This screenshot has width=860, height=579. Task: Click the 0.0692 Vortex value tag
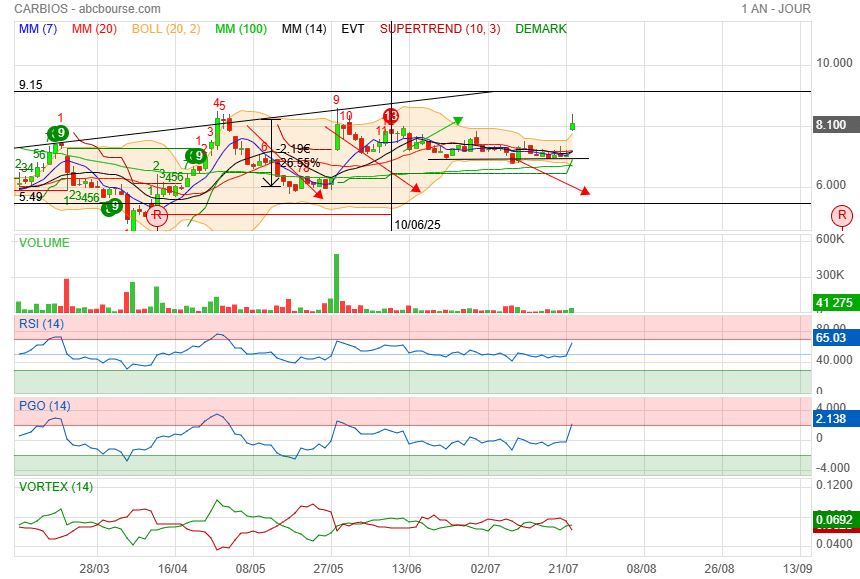click(x=834, y=520)
